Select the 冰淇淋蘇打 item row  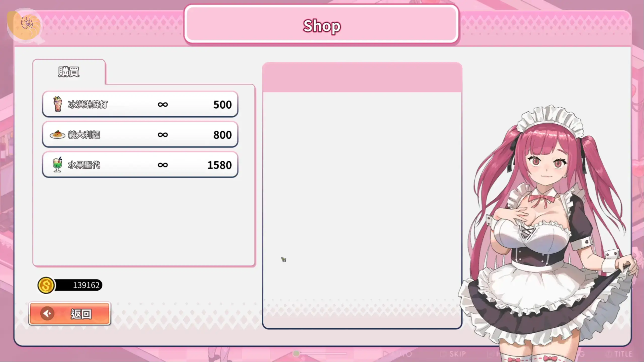pyautogui.click(x=140, y=104)
